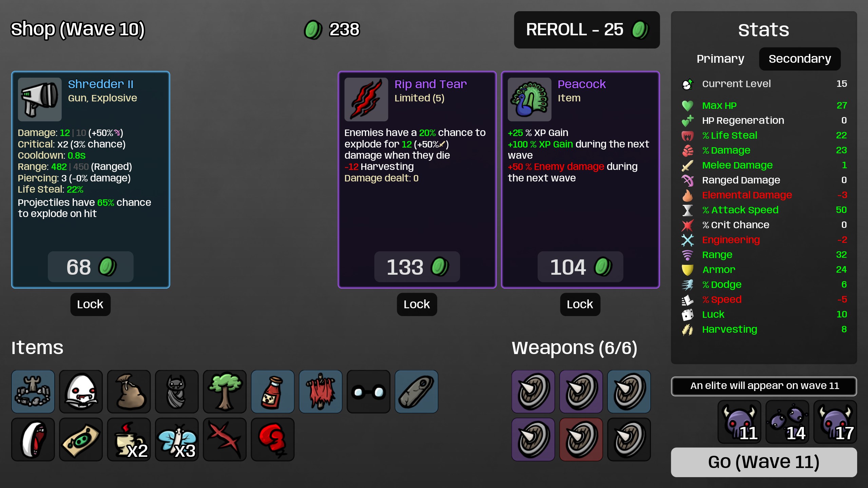Select the glasses item icon
Image resolution: width=868 pixels, height=488 pixels.
tap(368, 392)
